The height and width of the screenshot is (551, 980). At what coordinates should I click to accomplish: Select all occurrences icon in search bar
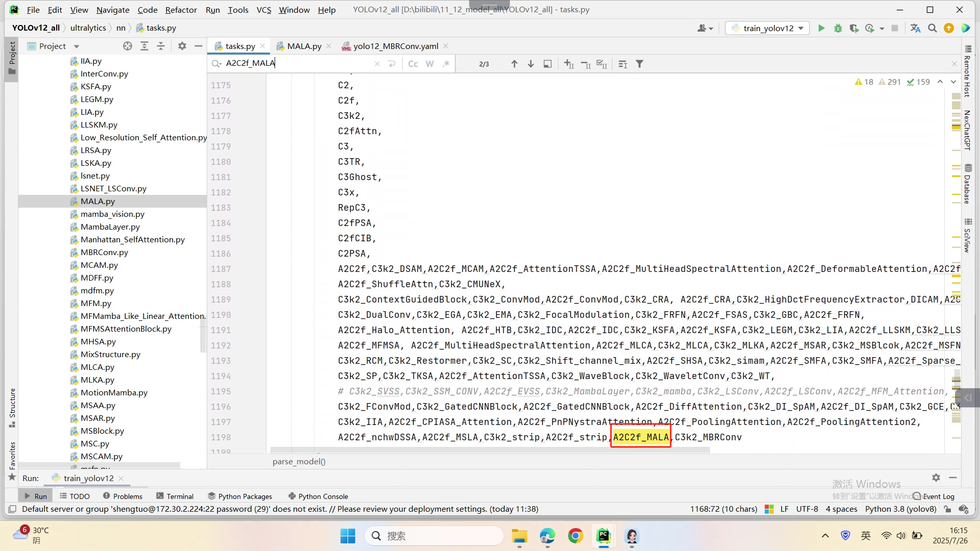click(602, 64)
